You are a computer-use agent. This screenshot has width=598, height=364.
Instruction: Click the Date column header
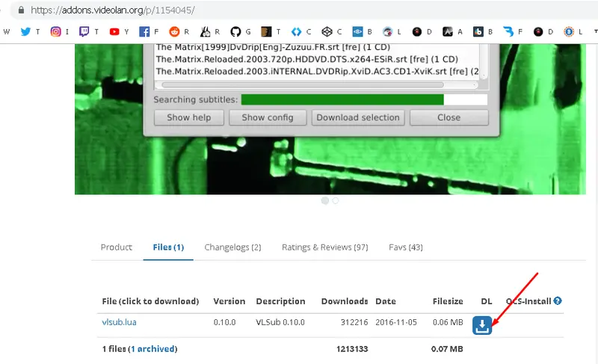tap(386, 301)
